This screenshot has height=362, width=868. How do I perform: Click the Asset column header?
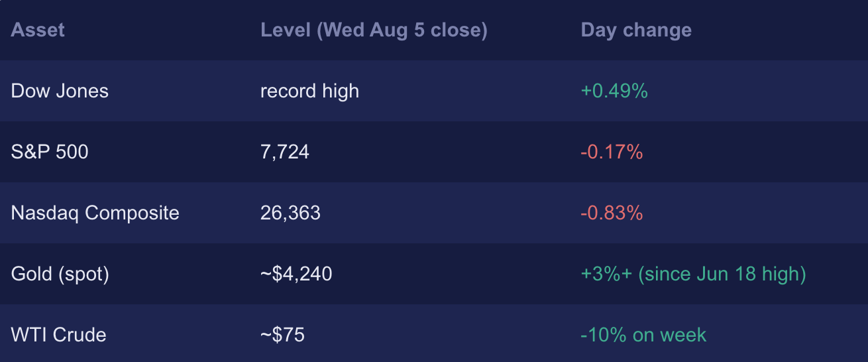tap(38, 30)
